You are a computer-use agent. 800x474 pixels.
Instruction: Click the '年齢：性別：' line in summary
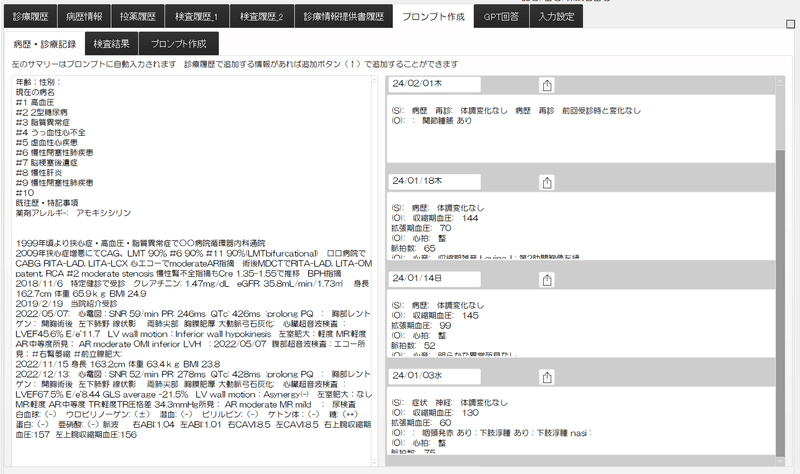(38, 82)
